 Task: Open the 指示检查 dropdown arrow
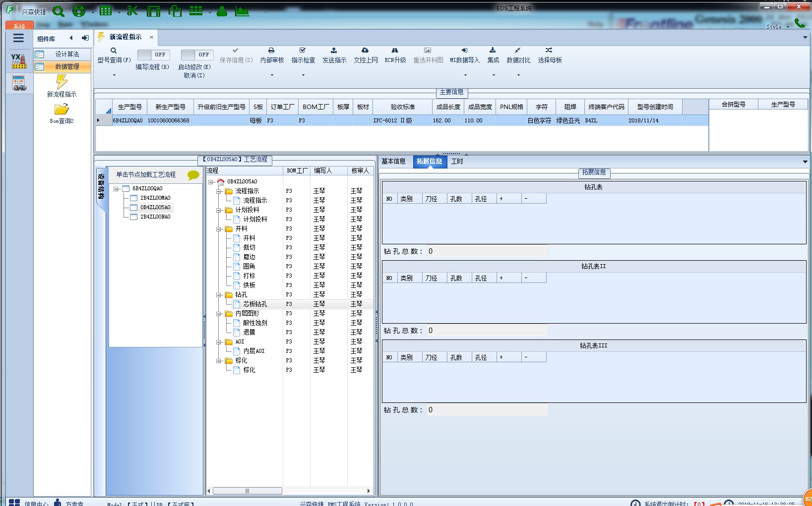pos(303,75)
